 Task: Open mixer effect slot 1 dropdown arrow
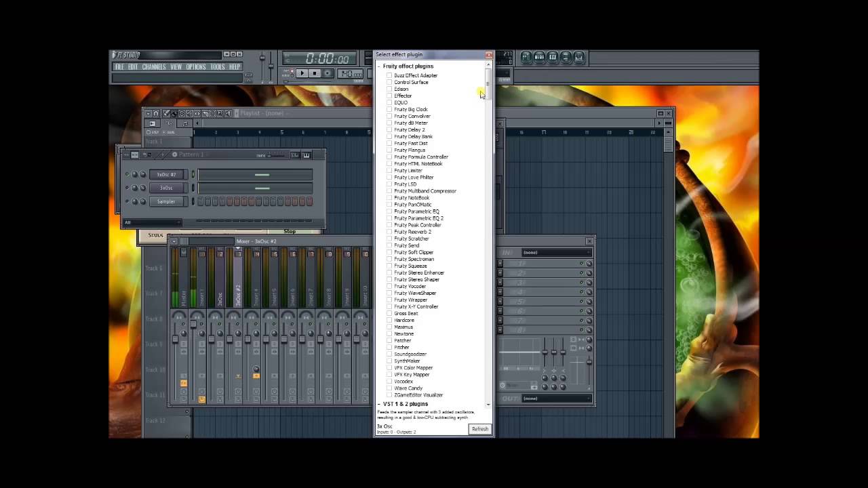pyautogui.click(x=500, y=263)
